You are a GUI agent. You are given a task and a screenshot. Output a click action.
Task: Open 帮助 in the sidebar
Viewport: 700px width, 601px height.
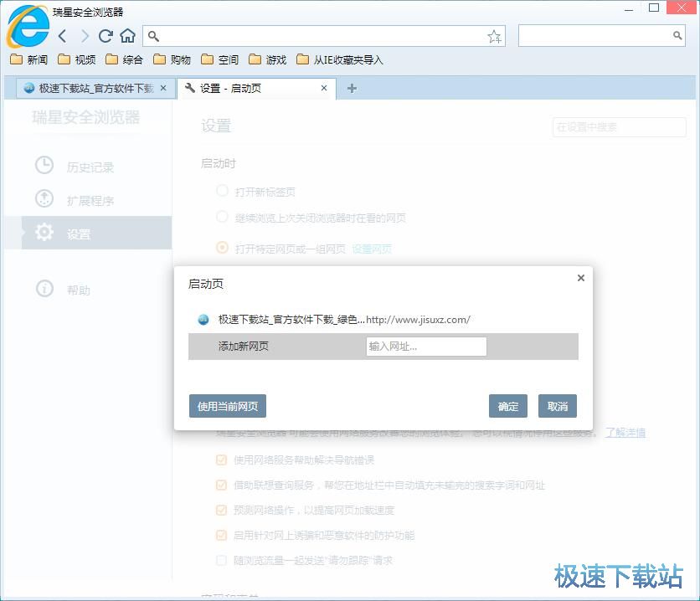79,290
